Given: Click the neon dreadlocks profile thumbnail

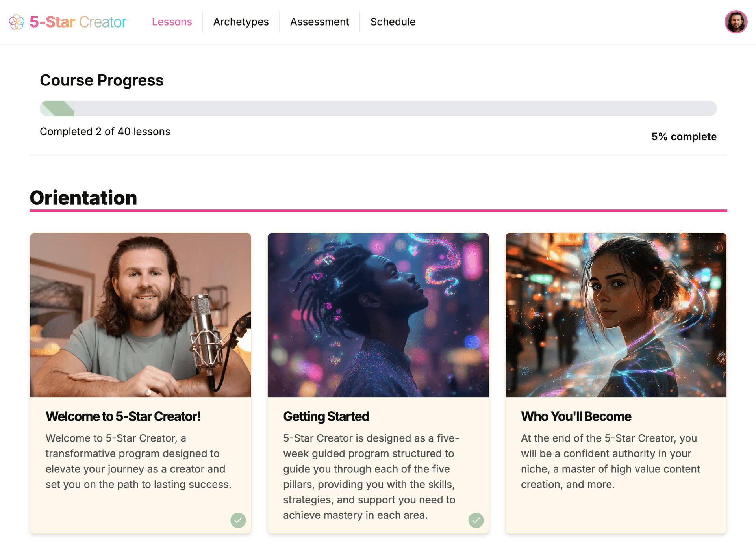Looking at the screenshot, I should pyautogui.click(x=378, y=315).
